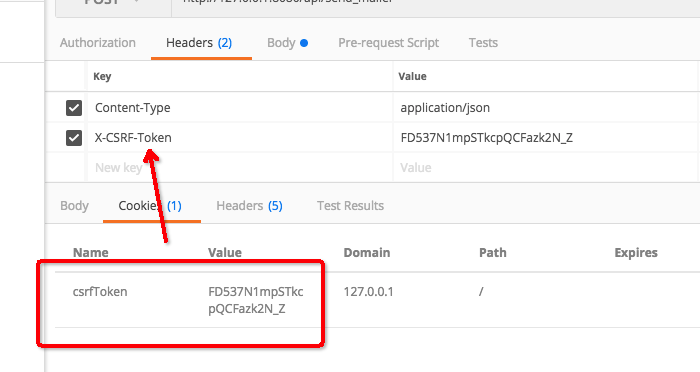The height and width of the screenshot is (372, 700).
Task: Click the Path column header
Action: [493, 253]
